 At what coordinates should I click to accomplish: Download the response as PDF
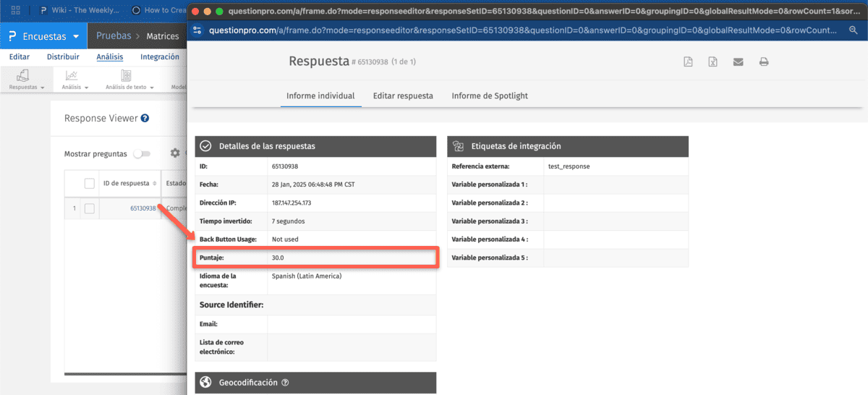pyautogui.click(x=689, y=62)
